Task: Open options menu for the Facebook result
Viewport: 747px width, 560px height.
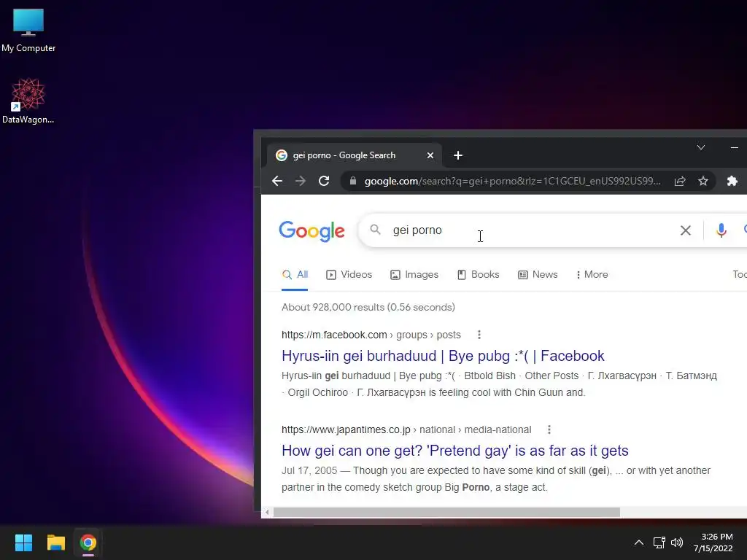Action: pos(479,335)
